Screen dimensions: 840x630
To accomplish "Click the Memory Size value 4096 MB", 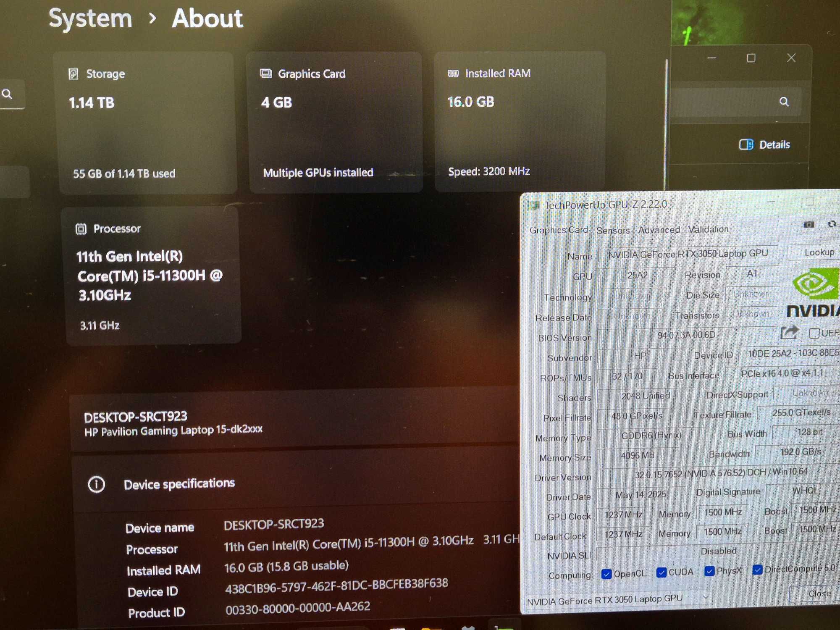I will tap(638, 456).
